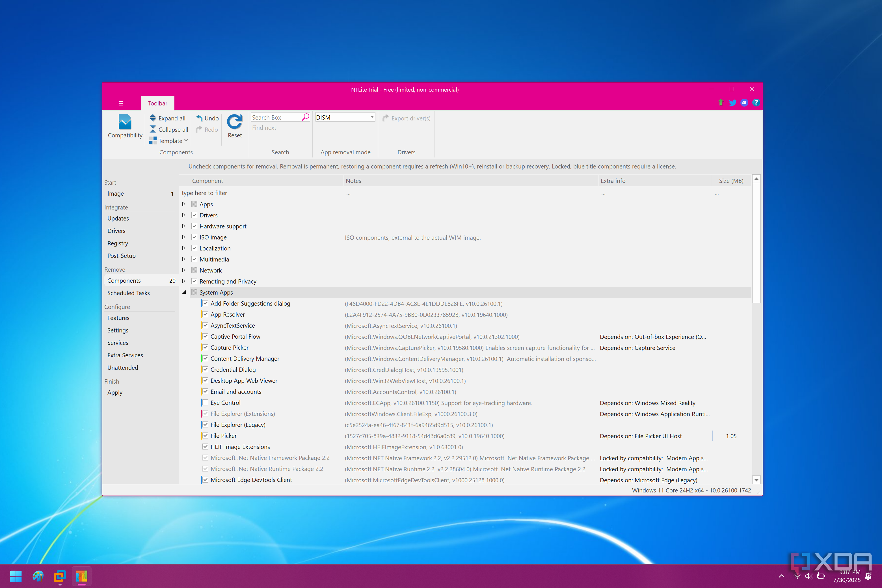Screen dimensions: 882x588
Task: Click the scrollbar down arrow in the component list
Action: tap(756, 480)
